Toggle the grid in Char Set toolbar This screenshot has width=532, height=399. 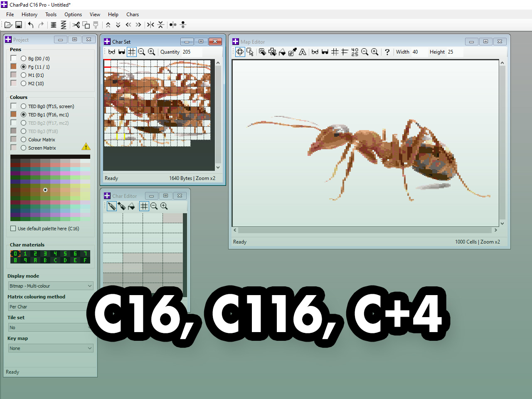[x=132, y=52]
